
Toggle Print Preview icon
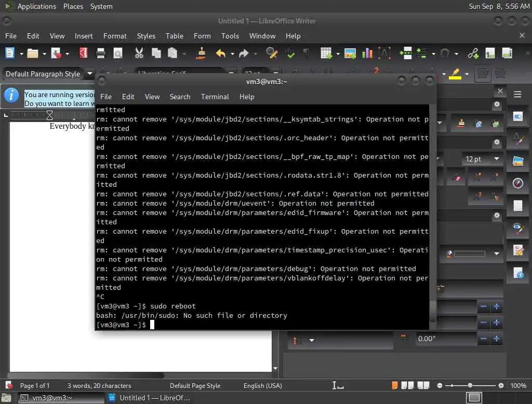[x=118, y=53]
